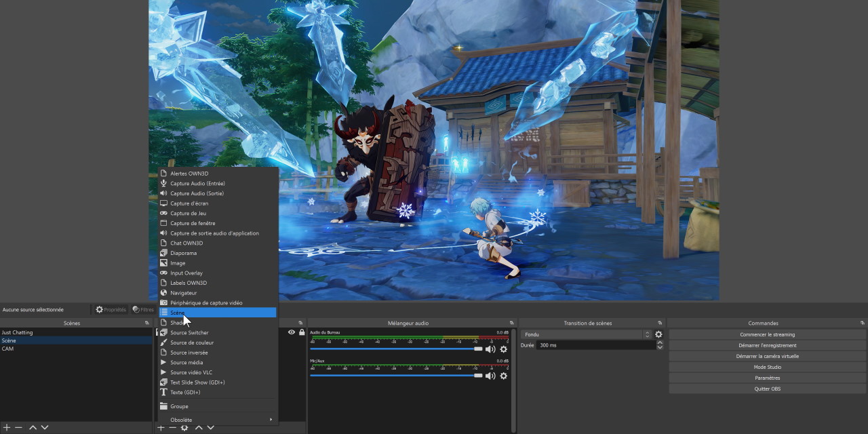Mute the Audio du Bureau speaker icon

(490, 349)
